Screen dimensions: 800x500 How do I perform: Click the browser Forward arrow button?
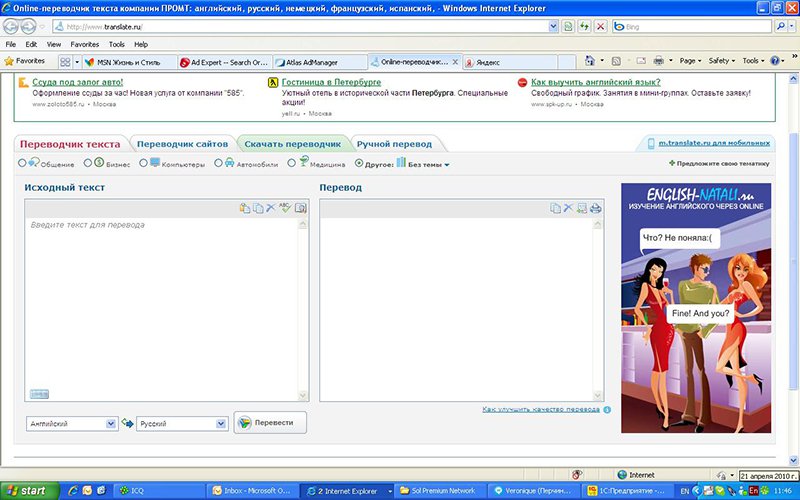[28, 26]
